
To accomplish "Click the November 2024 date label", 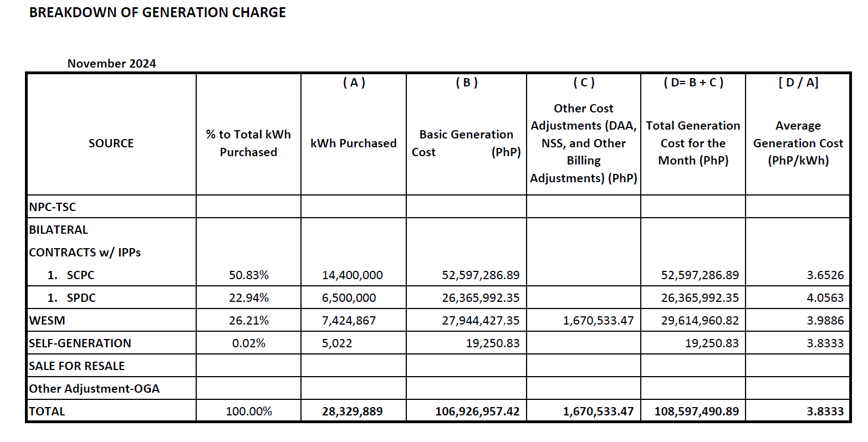I will click(x=112, y=63).
